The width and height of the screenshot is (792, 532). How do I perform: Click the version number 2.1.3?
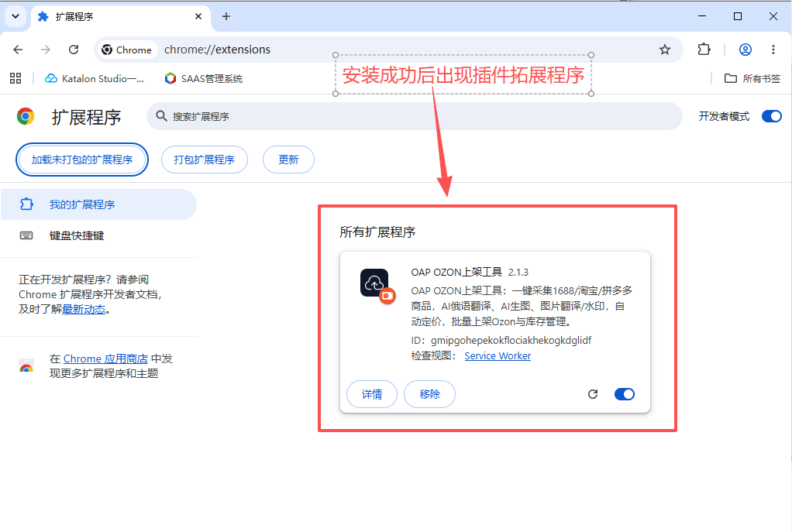[x=518, y=273]
